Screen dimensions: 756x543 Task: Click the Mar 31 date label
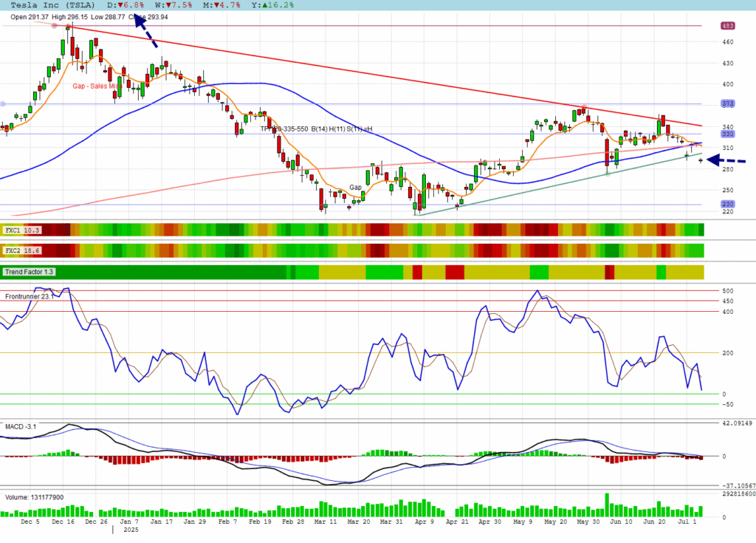(x=391, y=522)
